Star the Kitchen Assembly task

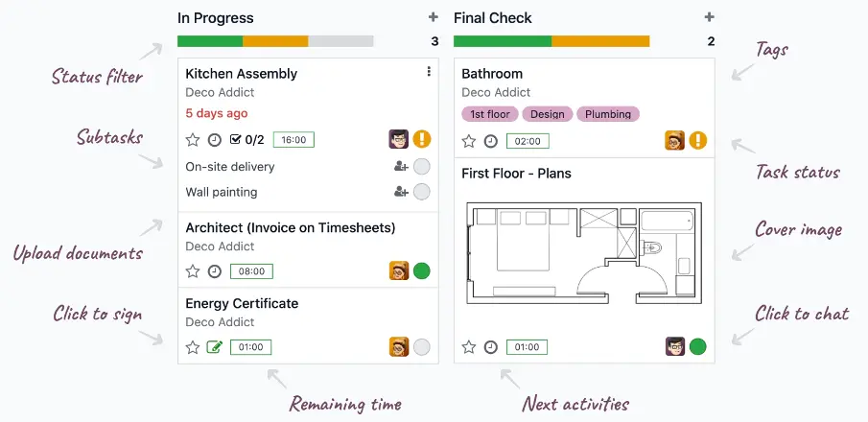[192, 140]
